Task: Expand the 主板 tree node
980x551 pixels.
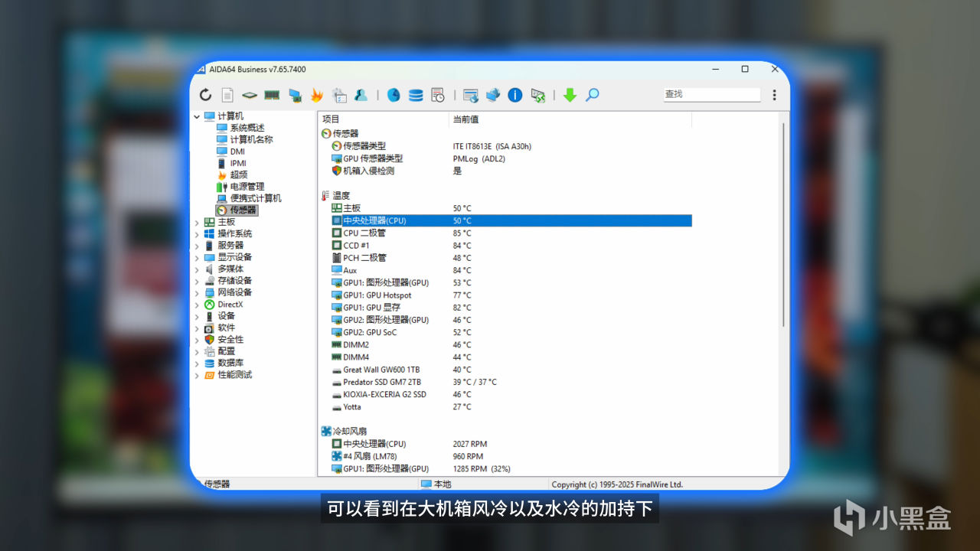Action: tap(197, 222)
